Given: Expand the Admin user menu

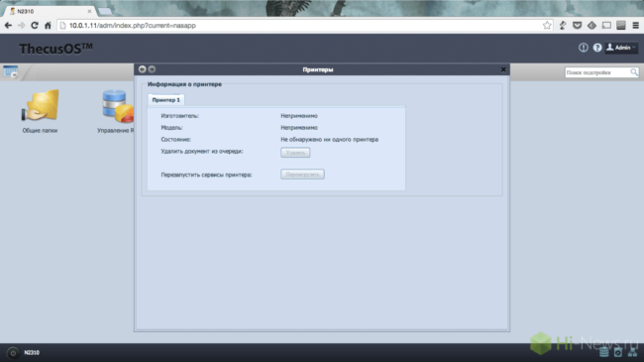Looking at the screenshot, I should pos(621,48).
